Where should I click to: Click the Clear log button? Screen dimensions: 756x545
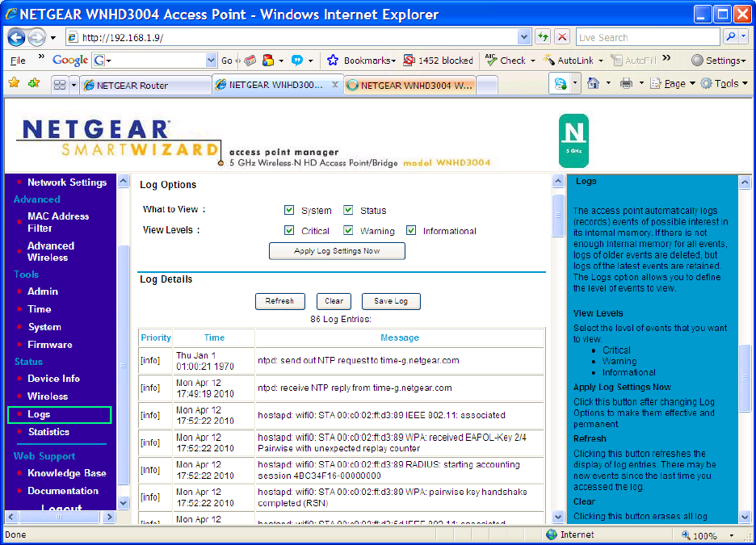pyautogui.click(x=334, y=301)
